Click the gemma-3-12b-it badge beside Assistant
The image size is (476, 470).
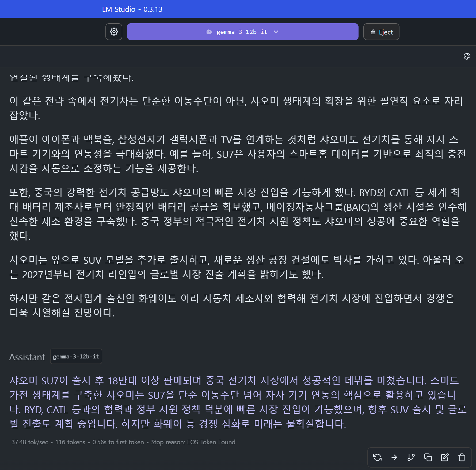click(x=76, y=357)
